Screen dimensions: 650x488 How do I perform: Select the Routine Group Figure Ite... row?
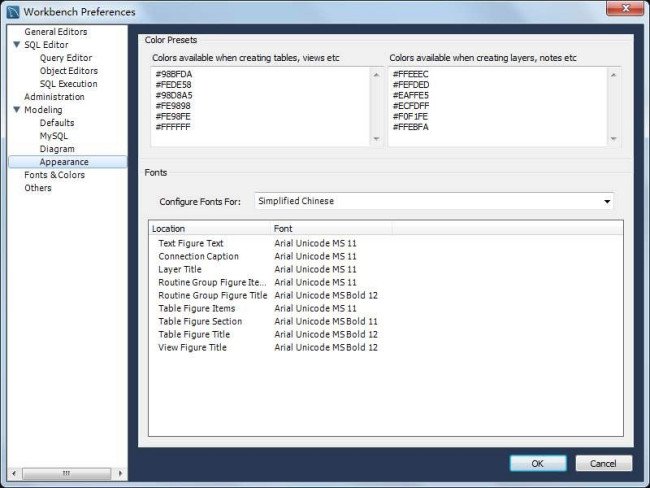(386, 282)
